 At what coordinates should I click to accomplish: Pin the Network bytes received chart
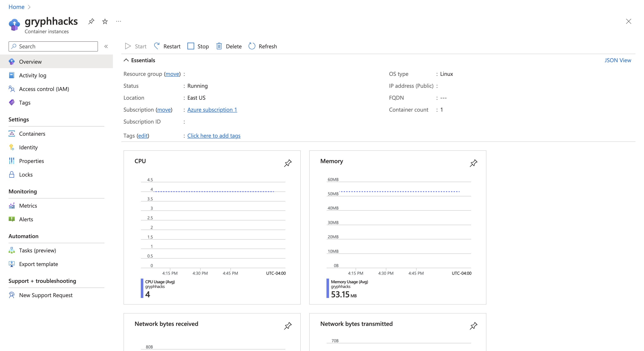click(x=288, y=326)
